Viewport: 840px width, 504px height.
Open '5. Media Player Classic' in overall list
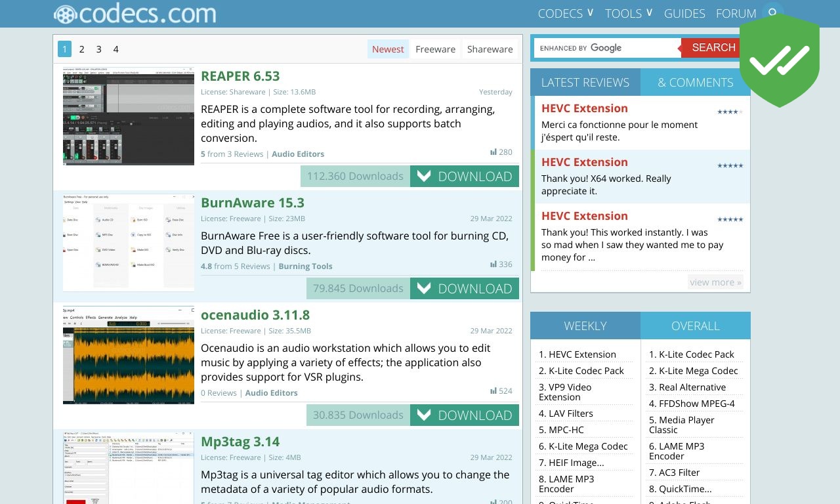tap(682, 425)
